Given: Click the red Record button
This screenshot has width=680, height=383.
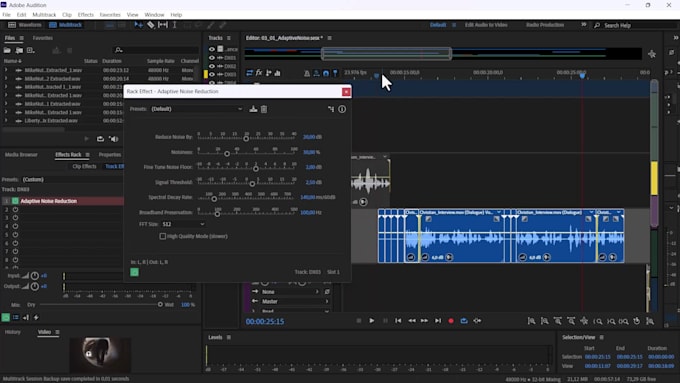Looking at the screenshot, I should click(x=451, y=321).
